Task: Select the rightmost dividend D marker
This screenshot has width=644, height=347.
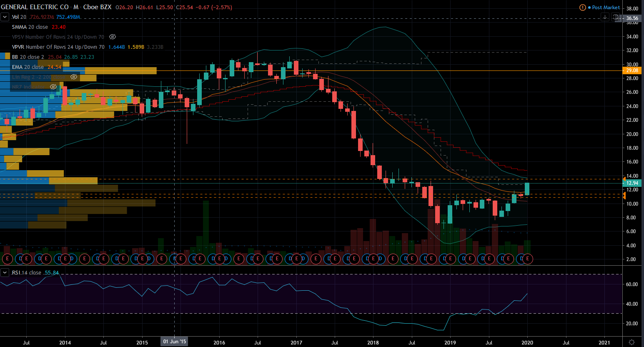Action: 521,259
